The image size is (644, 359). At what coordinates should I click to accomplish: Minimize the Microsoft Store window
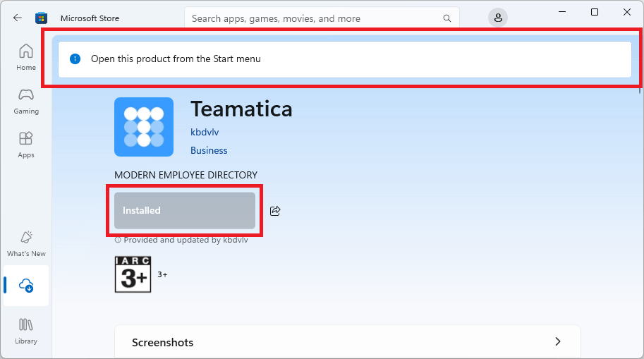[x=562, y=12]
